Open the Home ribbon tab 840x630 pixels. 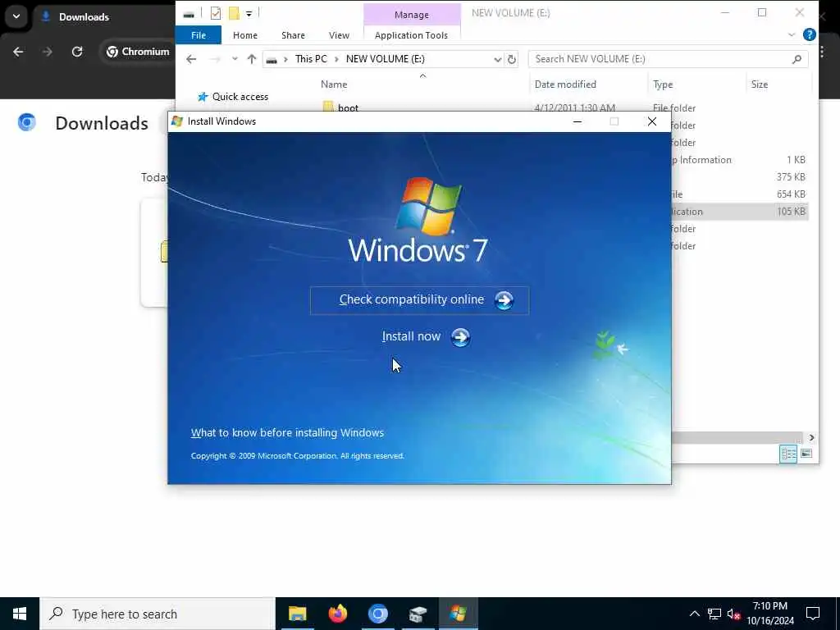tap(244, 35)
